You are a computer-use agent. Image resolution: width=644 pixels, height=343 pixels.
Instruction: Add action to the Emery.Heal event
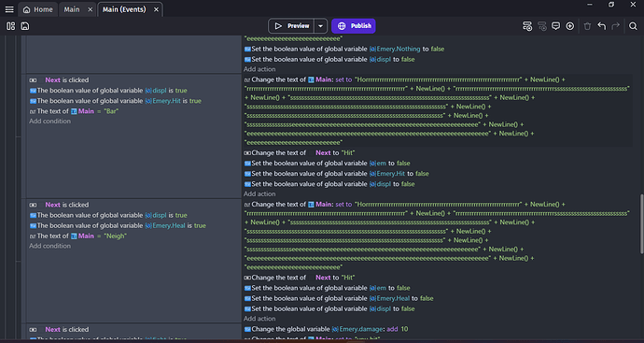point(259,319)
